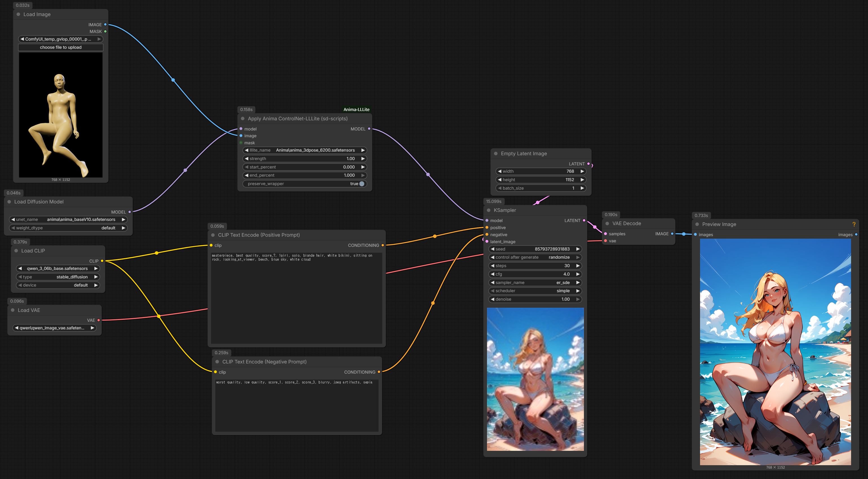Click the negative prompt text area
868x479 pixels.
[297, 405]
